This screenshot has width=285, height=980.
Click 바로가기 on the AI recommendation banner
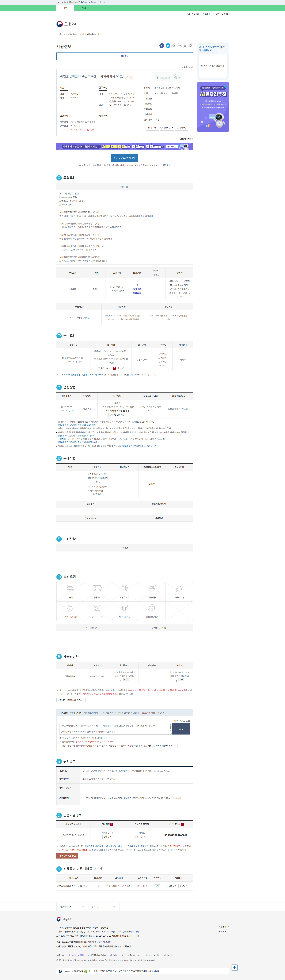[x=171, y=146]
